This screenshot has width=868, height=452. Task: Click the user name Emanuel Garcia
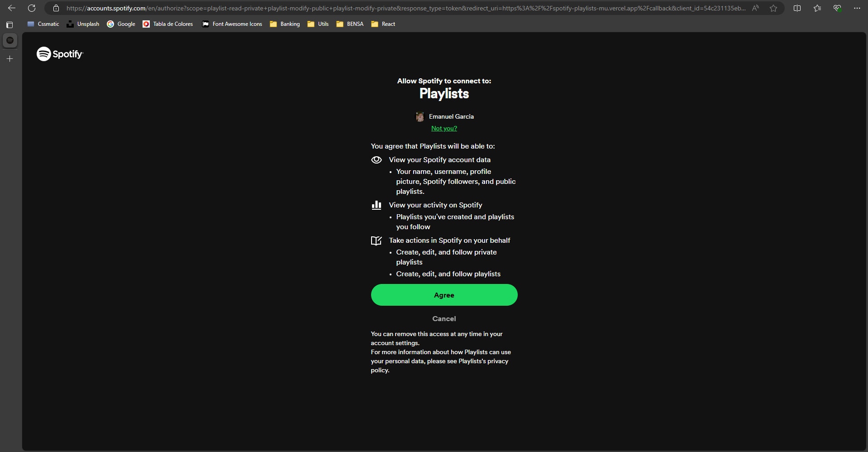451,117
